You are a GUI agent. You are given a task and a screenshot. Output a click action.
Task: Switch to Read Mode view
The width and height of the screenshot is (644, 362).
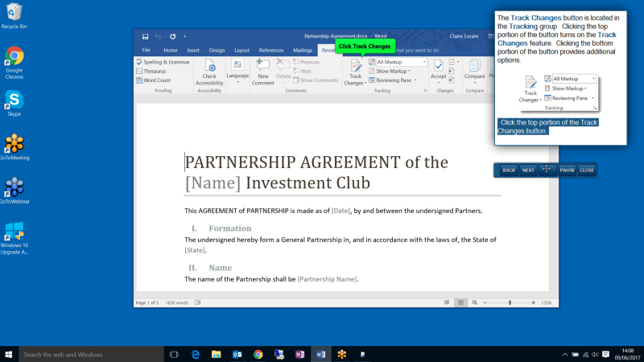click(x=447, y=303)
